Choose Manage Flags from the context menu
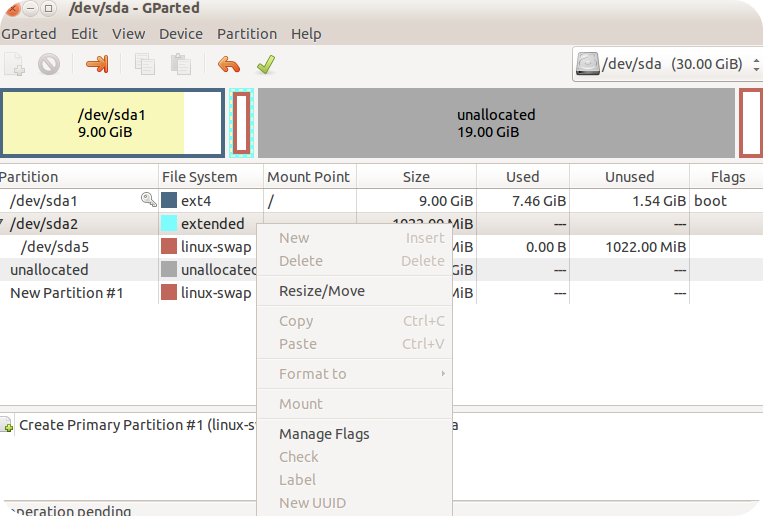Image resolution: width=763 pixels, height=516 pixels. tap(354, 434)
